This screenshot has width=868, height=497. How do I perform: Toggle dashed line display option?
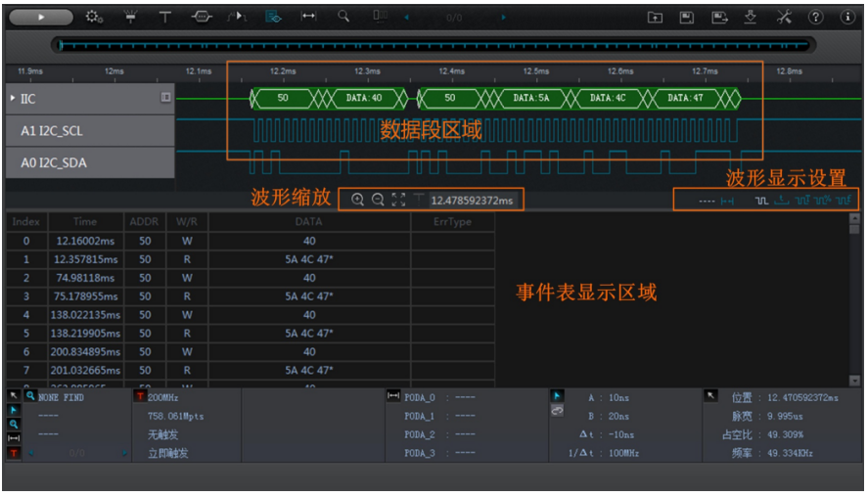707,201
